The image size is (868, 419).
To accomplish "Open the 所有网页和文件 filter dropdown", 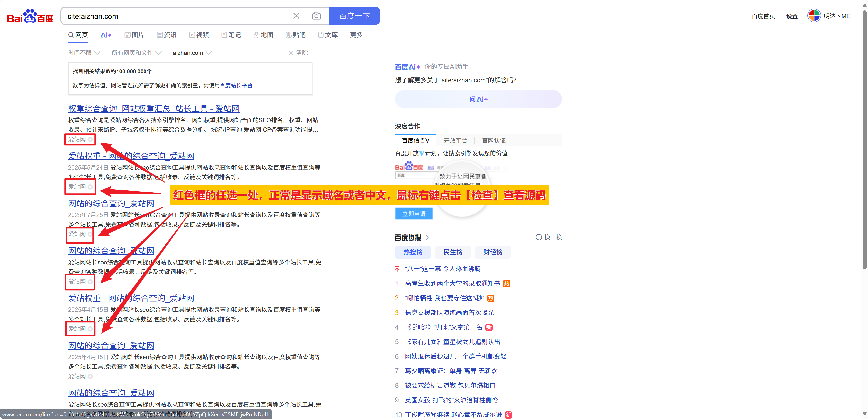I will tap(136, 53).
